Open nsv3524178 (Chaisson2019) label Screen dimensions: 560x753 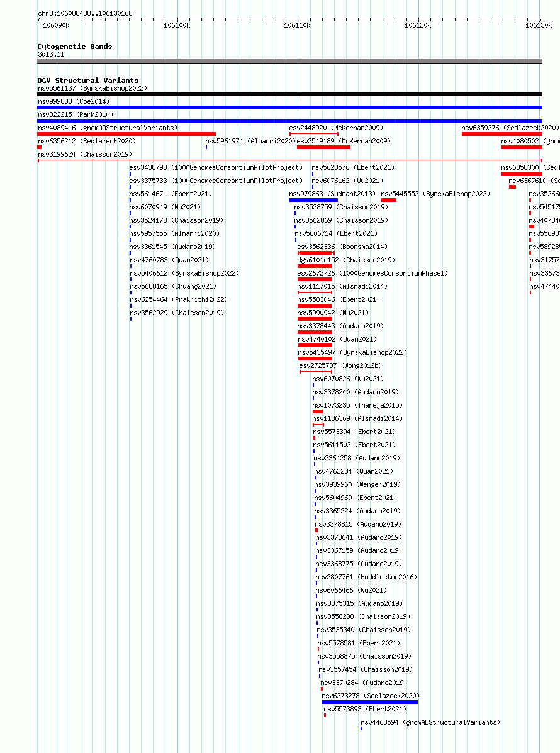[176, 220]
